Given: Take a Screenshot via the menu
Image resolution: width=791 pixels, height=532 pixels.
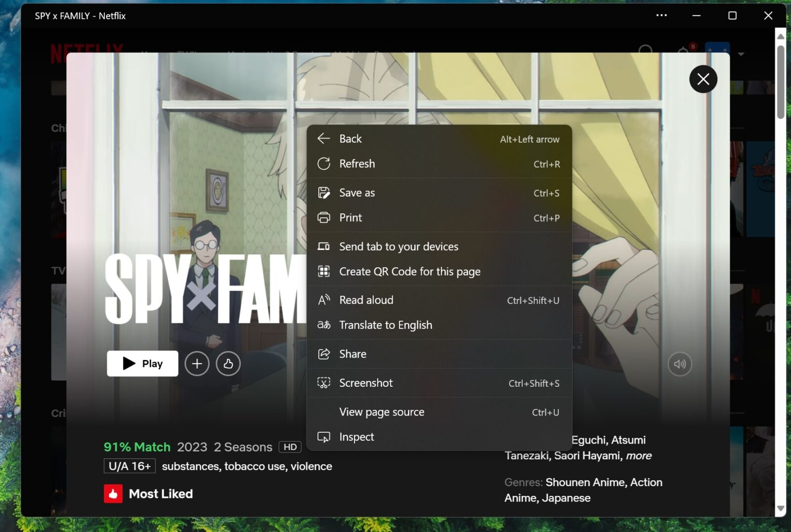Looking at the screenshot, I should coord(366,383).
